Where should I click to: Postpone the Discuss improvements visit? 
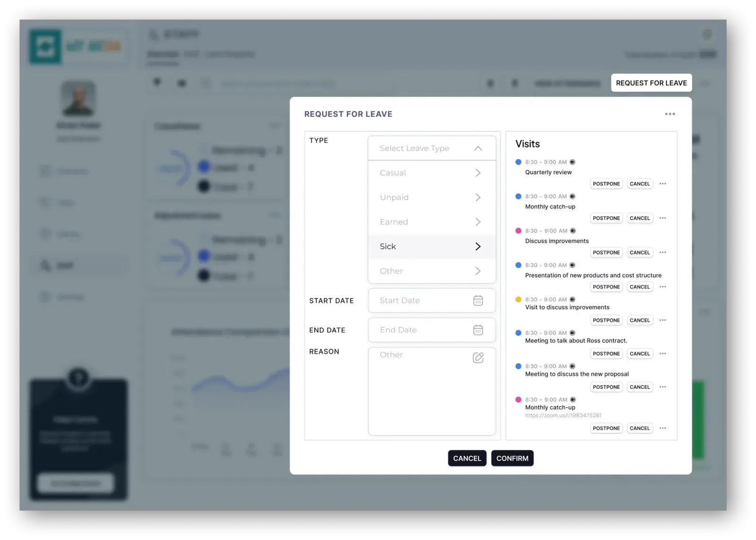(606, 253)
